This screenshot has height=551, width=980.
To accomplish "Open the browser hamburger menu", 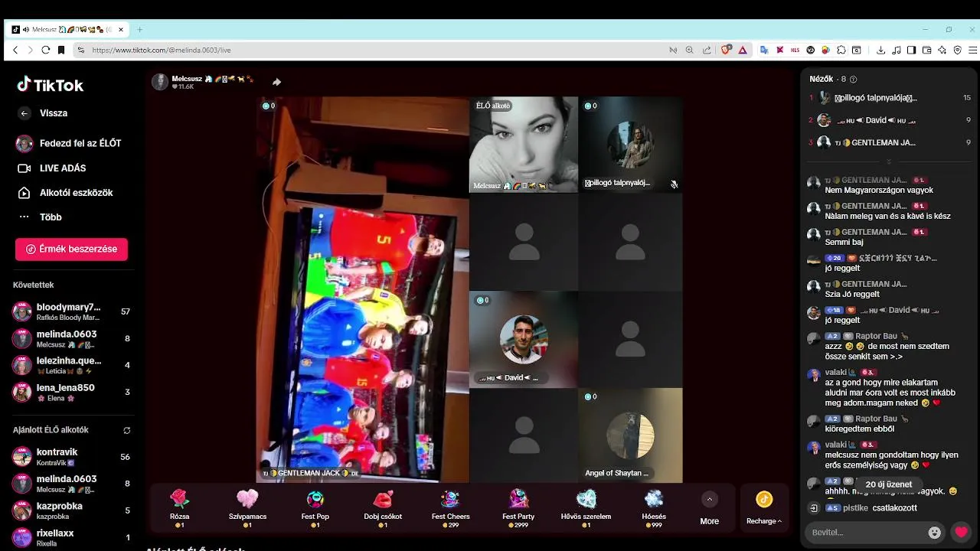I will pos(973,50).
